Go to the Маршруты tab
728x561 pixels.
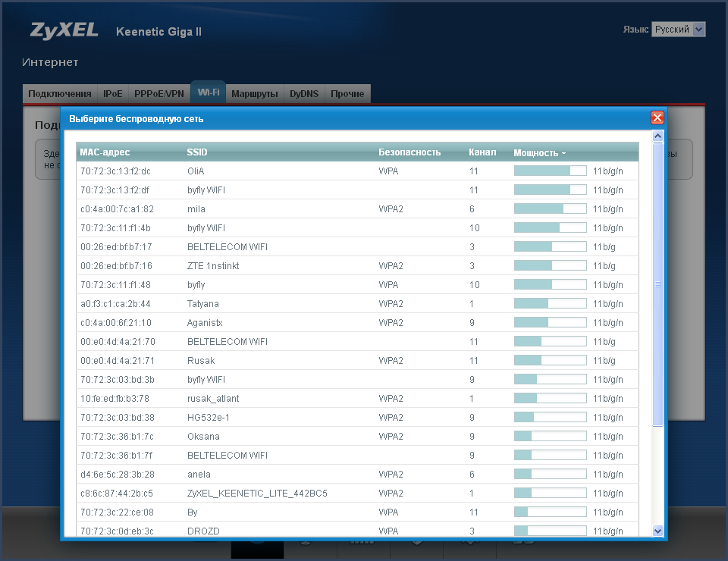click(x=255, y=94)
